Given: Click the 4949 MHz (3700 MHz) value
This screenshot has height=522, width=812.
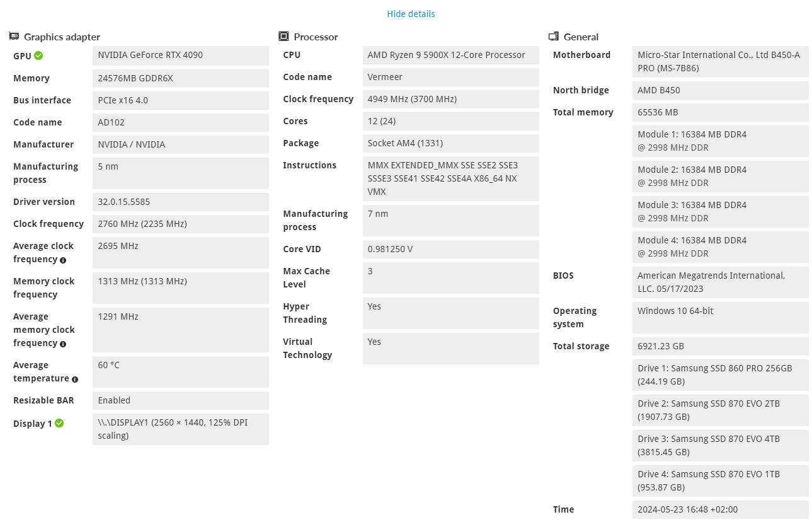Looking at the screenshot, I should point(451,99).
